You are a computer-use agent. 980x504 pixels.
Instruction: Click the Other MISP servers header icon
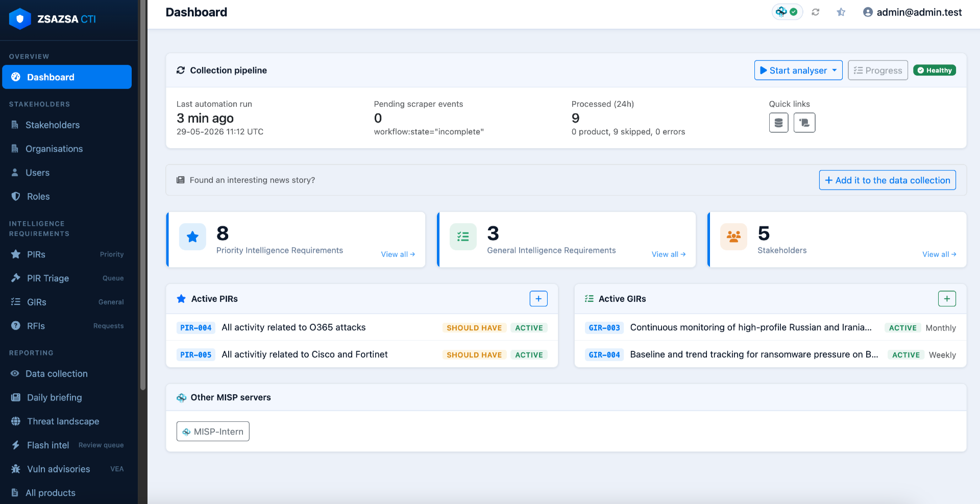pyautogui.click(x=181, y=398)
